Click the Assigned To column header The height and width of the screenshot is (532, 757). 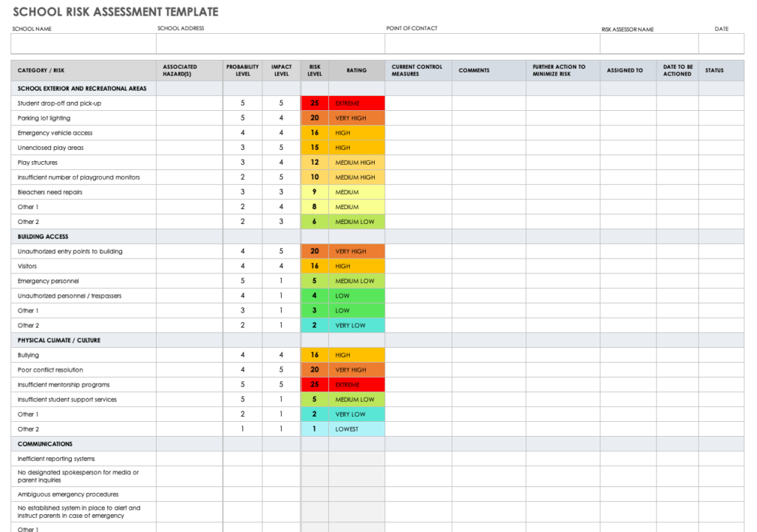(627, 71)
